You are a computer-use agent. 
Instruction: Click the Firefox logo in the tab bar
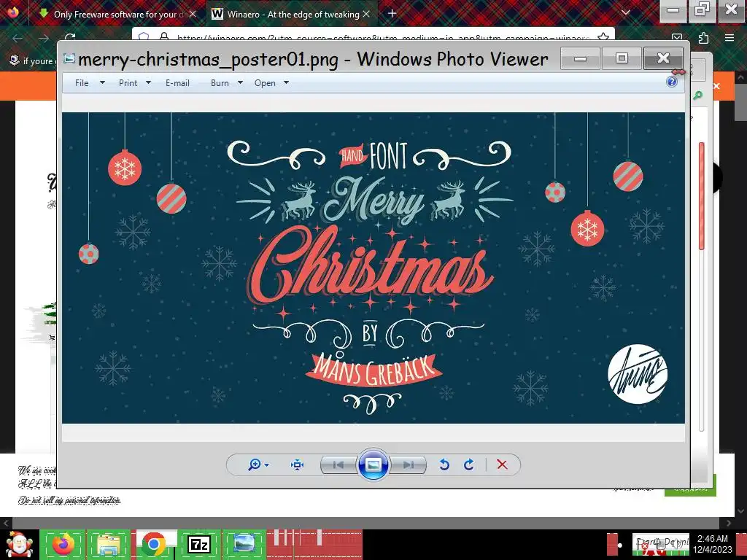(12, 12)
